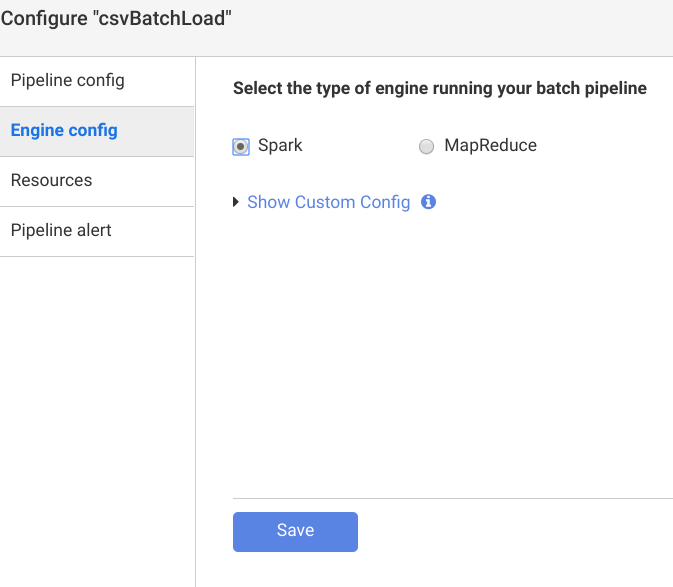Click the Spark label text
Screen dimensions: 673x587
coord(280,145)
